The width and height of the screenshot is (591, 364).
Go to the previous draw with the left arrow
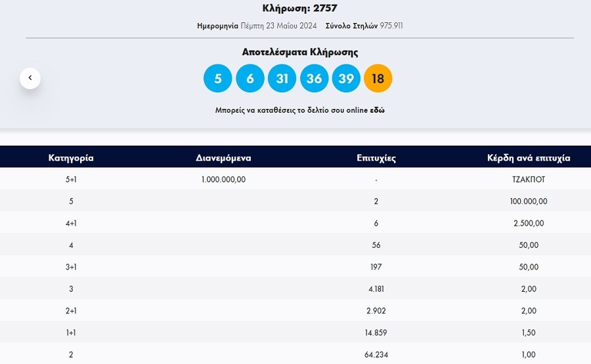30,78
